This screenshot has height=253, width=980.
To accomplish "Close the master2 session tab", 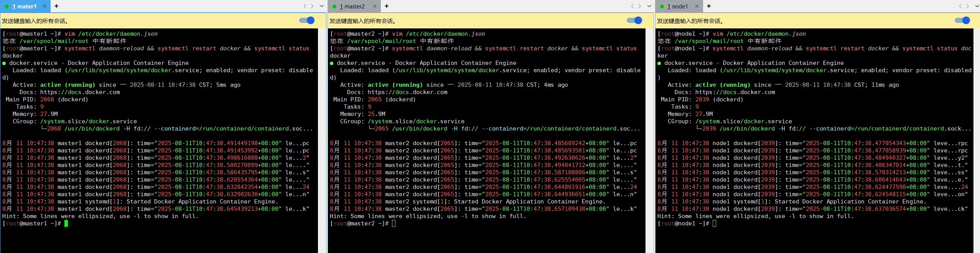I will [375, 6].
